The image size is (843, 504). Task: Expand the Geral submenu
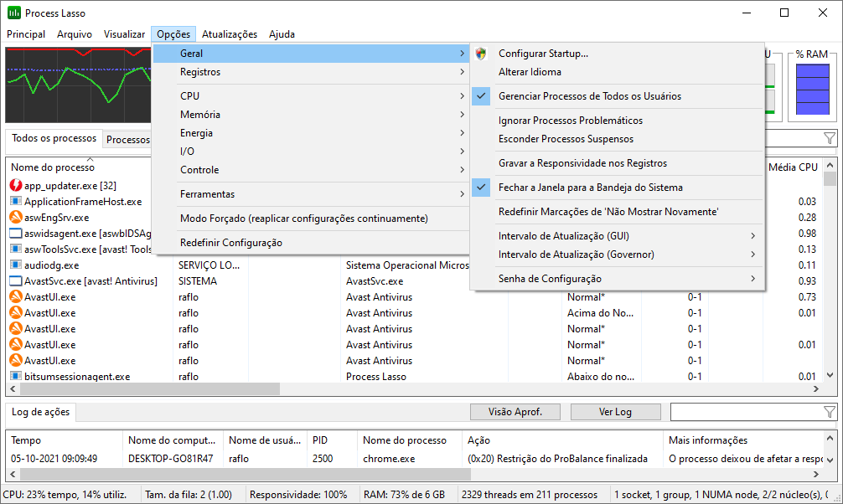pyautogui.click(x=311, y=54)
